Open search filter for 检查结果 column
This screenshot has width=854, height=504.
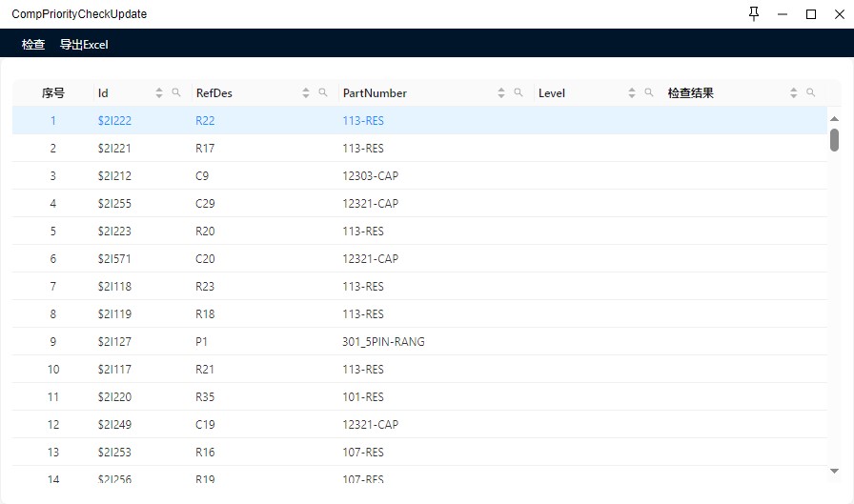coord(811,93)
